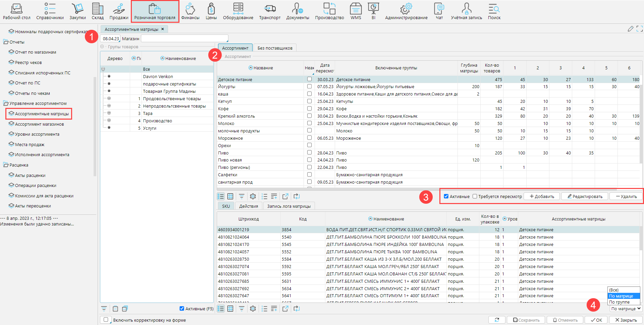Enable the Требуется пересмотр checkbox
The height and width of the screenshot is (325, 644).
(475, 196)
